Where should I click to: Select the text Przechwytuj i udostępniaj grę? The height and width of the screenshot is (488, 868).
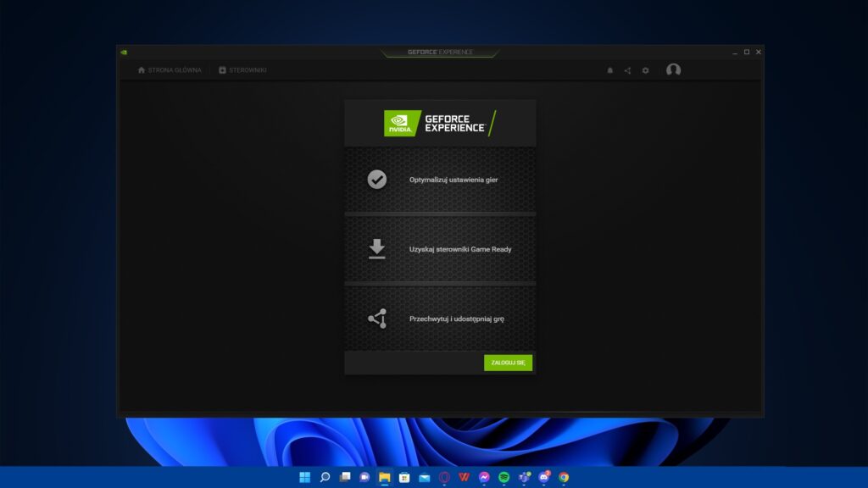457,319
